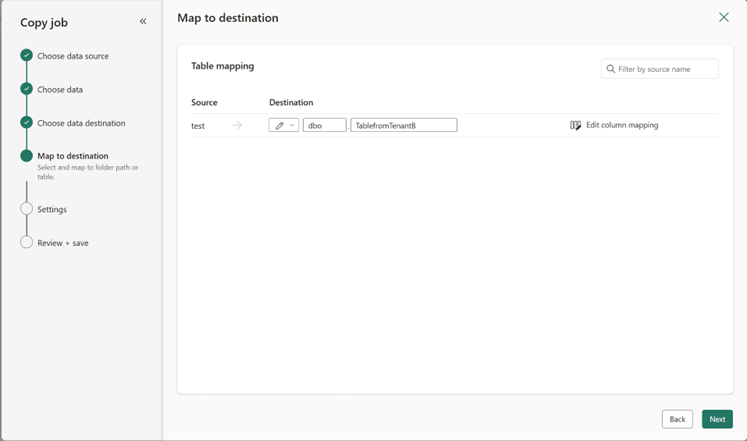
Task: Select the test source table name
Action: click(198, 126)
